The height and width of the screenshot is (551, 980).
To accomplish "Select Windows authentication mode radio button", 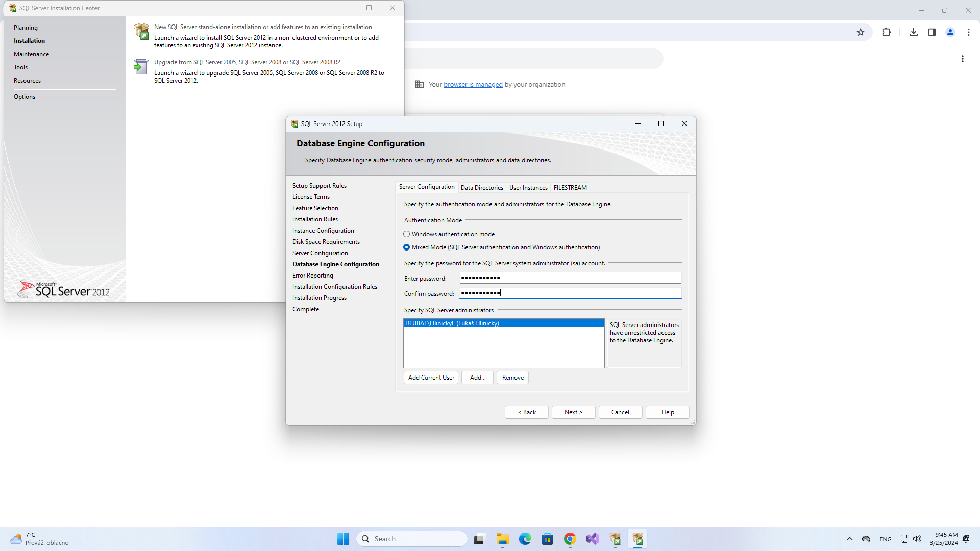I will pos(406,234).
